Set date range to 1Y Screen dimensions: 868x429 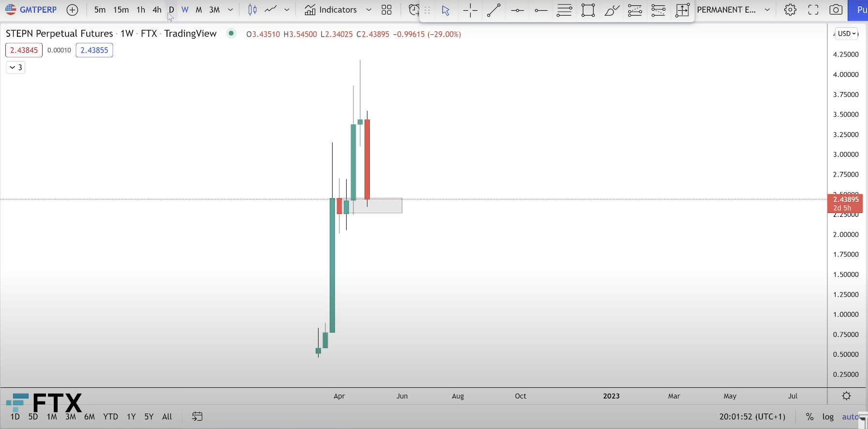(x=131, y=417)
